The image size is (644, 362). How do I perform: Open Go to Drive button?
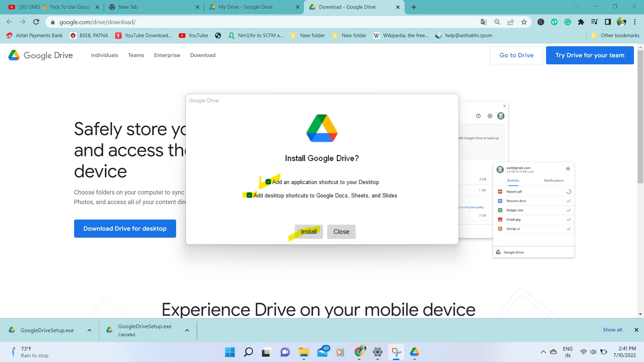[516, 55]
